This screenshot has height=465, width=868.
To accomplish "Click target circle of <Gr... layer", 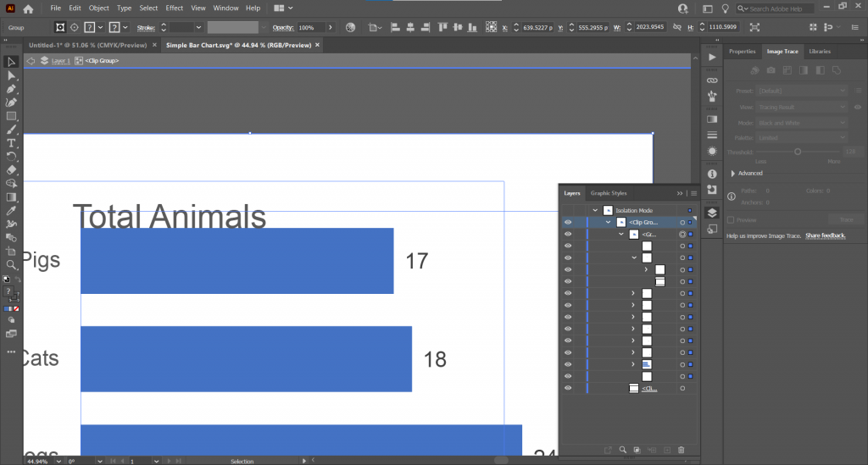I will point(682,235).
